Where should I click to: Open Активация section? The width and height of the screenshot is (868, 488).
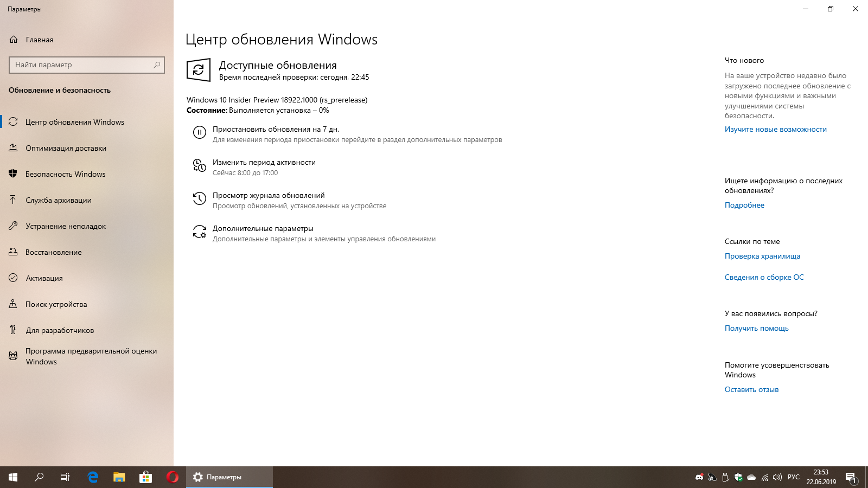pyautogui.click(x=87, y=278)
